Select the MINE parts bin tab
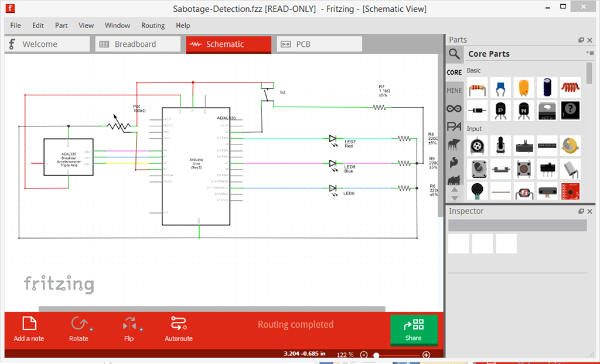600x364 pixels. 454,91
